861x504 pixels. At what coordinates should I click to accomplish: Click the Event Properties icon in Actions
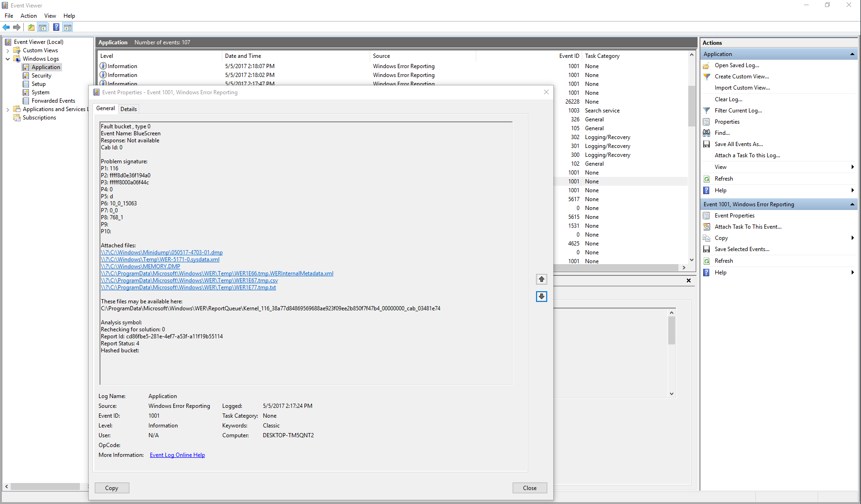706,216
